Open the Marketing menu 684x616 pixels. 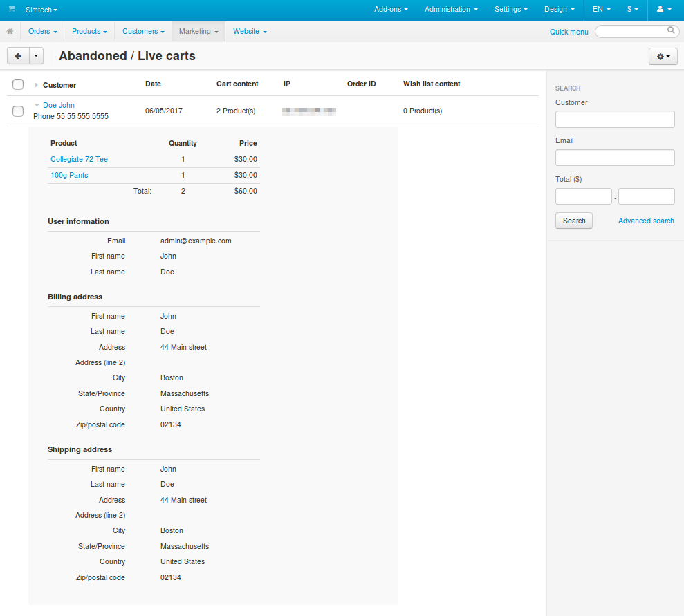tap(198, 31)
